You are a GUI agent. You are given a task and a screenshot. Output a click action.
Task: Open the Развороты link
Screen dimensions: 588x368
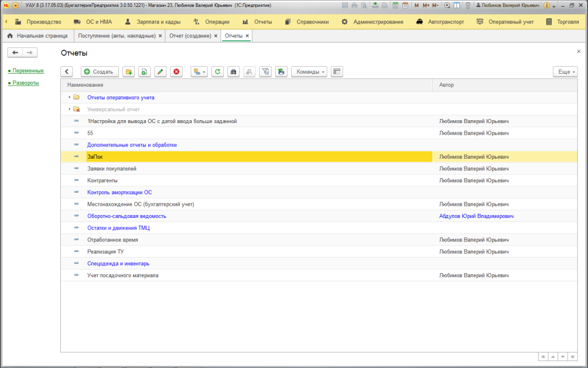[26, 83]
